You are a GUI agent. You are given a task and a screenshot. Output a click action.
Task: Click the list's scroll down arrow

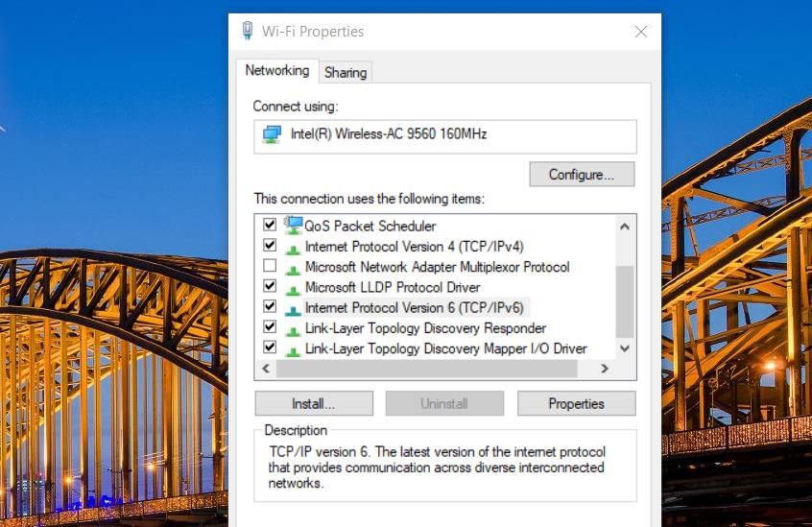pyautogui.click(x=625, y=348)
